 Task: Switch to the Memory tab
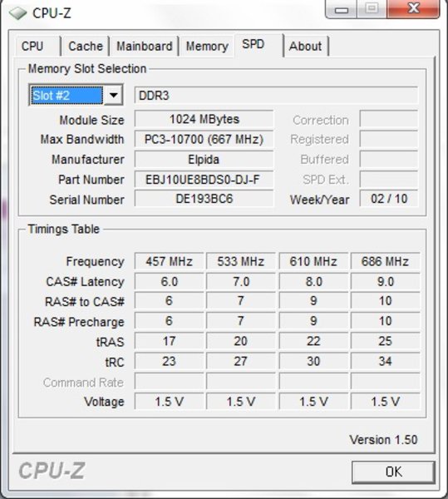tap(207, 46)
